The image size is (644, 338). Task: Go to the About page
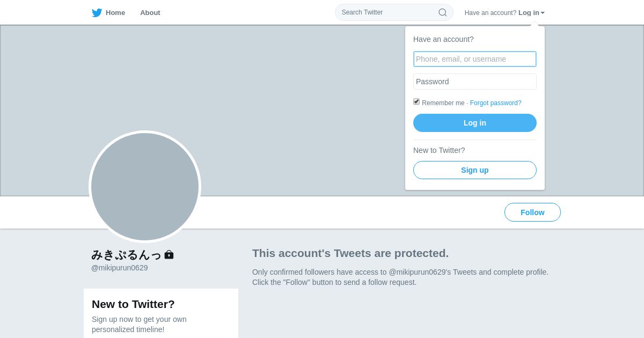click(150, 13)
